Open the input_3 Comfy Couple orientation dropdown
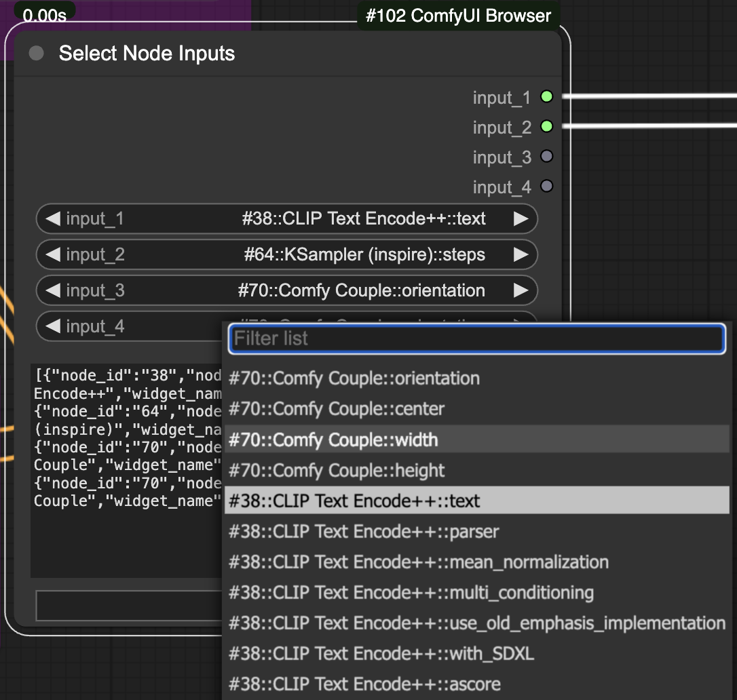The height and width of the screenshot is (700, 737). pos(286,291)
